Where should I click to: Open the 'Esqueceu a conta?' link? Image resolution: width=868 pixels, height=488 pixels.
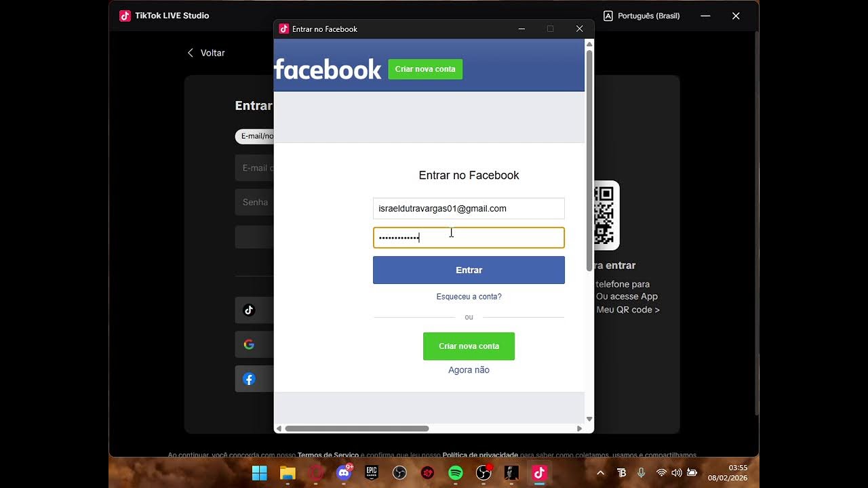coord(469,297)
